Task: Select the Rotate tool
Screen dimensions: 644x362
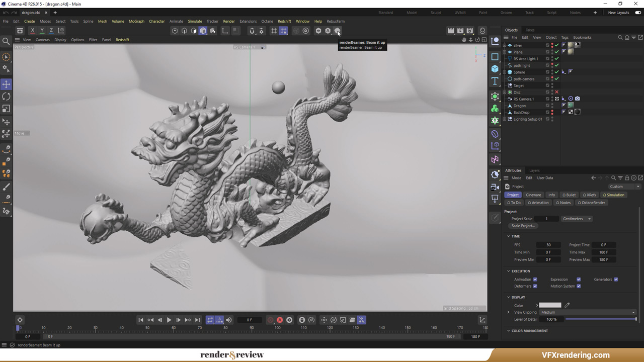Action: (7, 96)
